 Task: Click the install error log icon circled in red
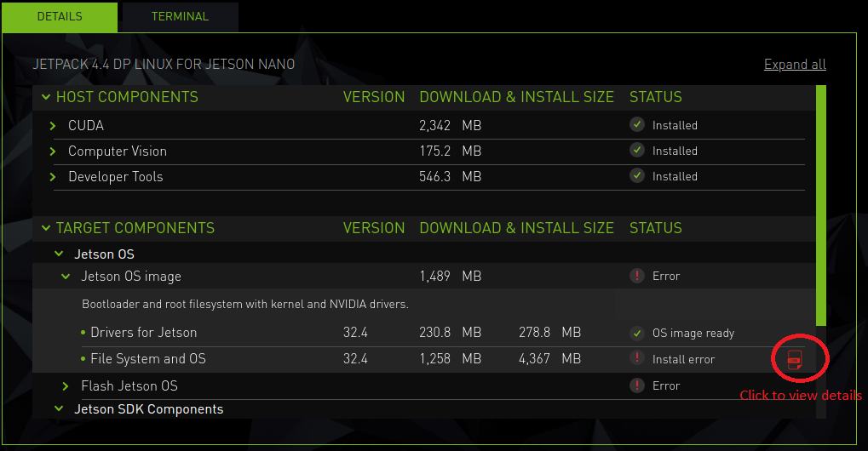pyautogui.click(x=795, y=359)
